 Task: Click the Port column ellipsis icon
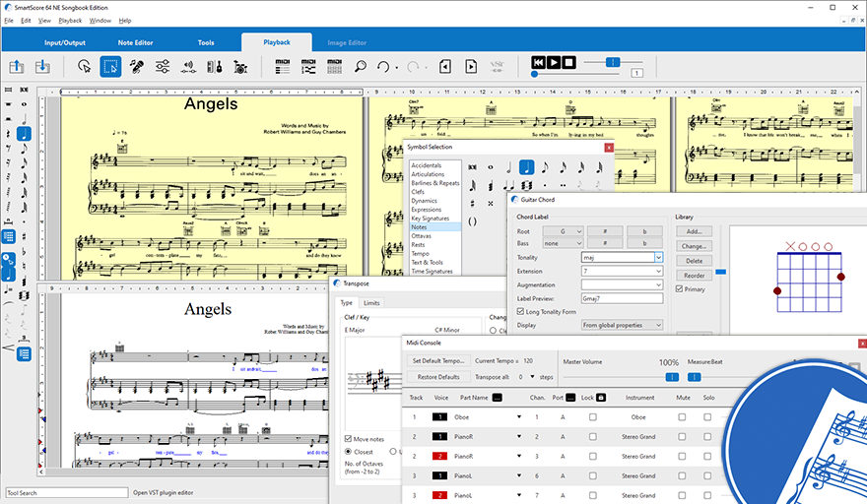[570, 398]
